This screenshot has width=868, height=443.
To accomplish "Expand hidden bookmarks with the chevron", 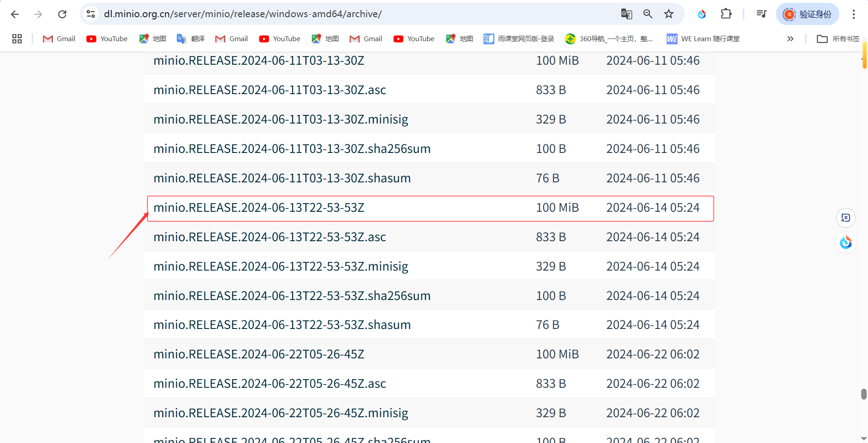I will tap(790, 39).
